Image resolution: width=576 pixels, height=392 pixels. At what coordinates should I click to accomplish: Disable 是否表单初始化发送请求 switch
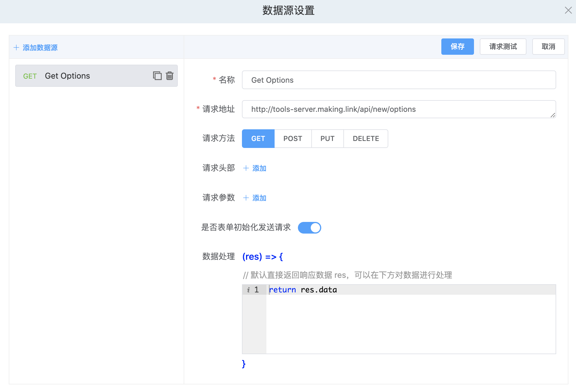pos(309,228)
